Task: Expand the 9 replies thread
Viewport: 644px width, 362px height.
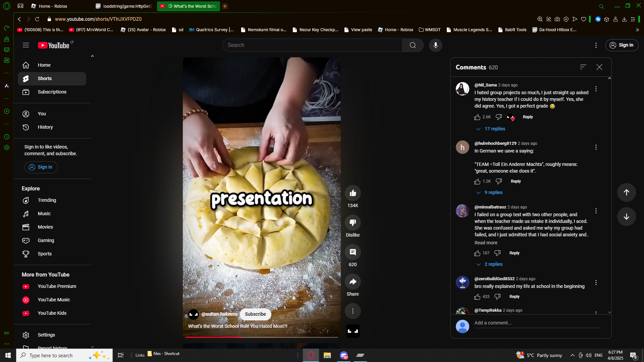Action: point(493,192)
